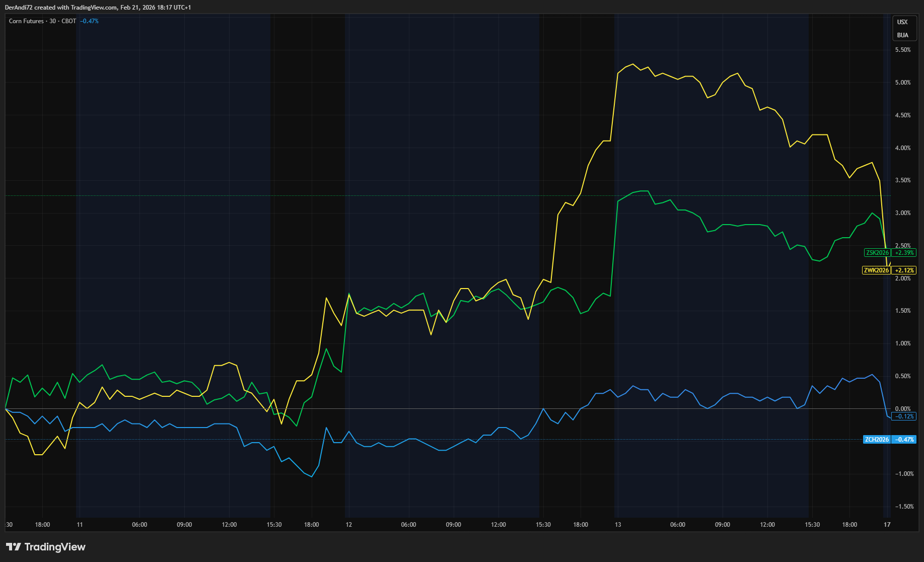Click the ZWK2026 yellow price label
Viewport: 924px width, 562px height.
click(876, 270)
